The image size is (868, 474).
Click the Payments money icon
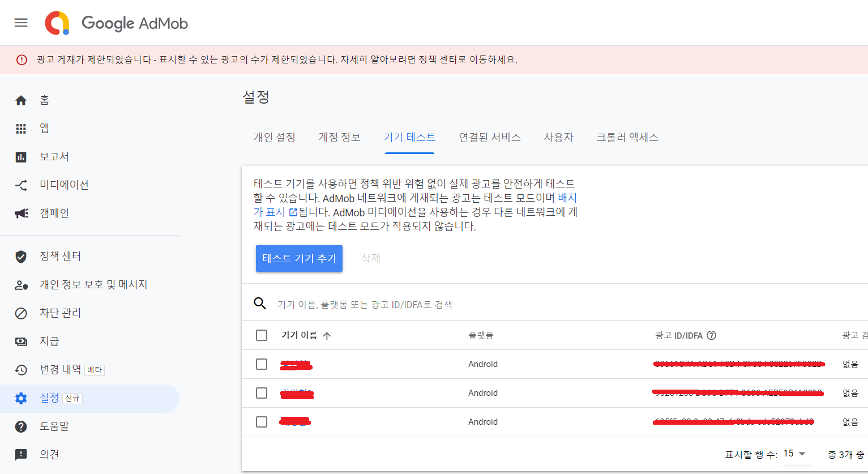[21, 341]
